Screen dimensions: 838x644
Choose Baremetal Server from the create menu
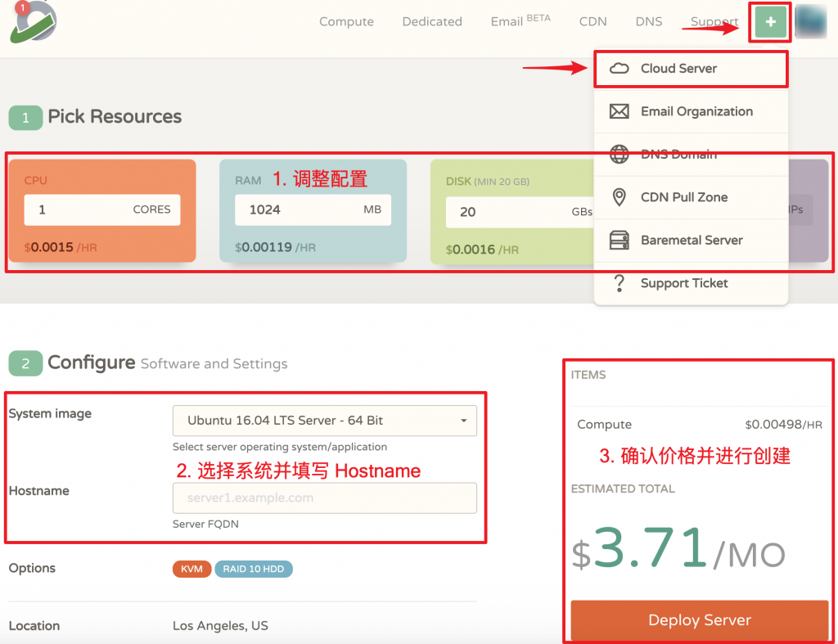tap(691, 240)
